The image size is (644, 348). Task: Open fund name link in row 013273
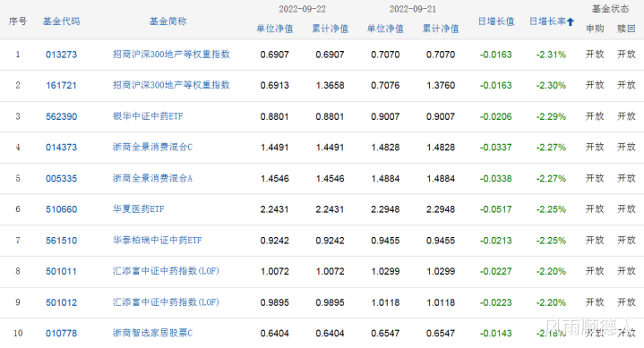pos(171,55)
